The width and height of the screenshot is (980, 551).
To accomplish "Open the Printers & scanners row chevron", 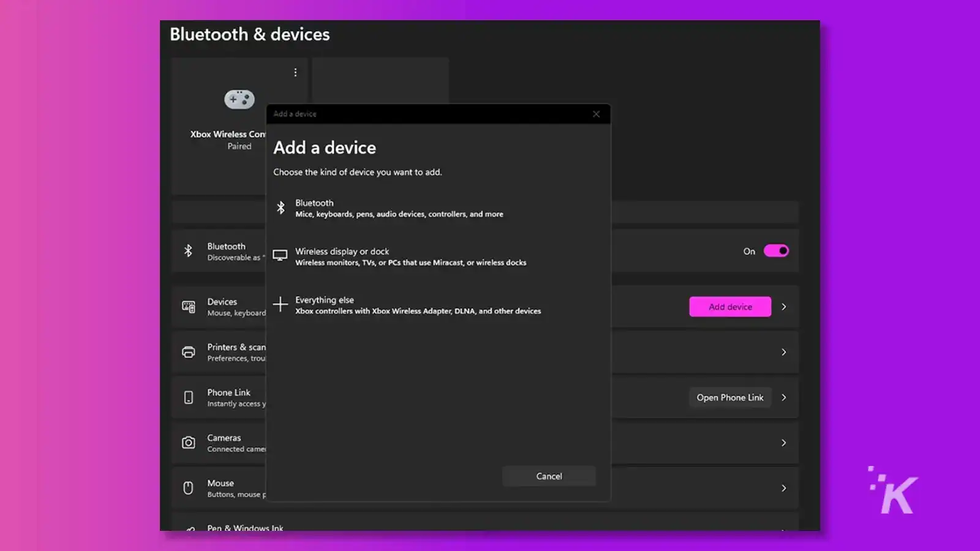I will click(784, 352).
